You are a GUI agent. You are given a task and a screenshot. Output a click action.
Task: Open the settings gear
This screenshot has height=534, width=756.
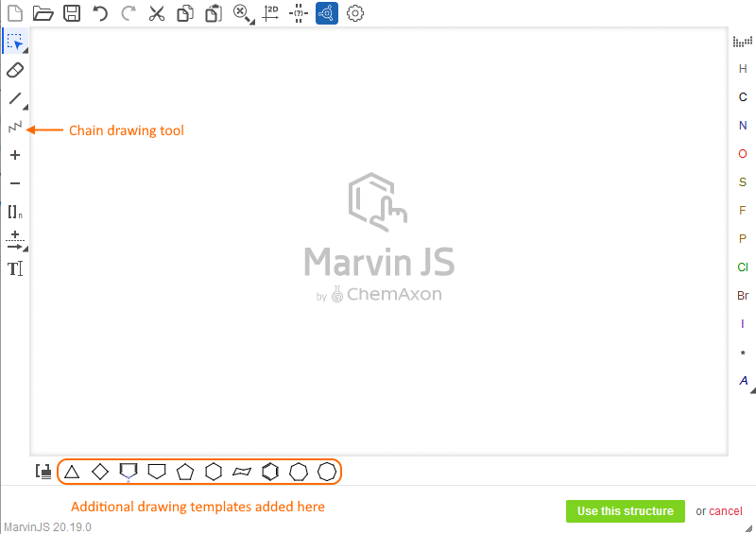[355, 13]
